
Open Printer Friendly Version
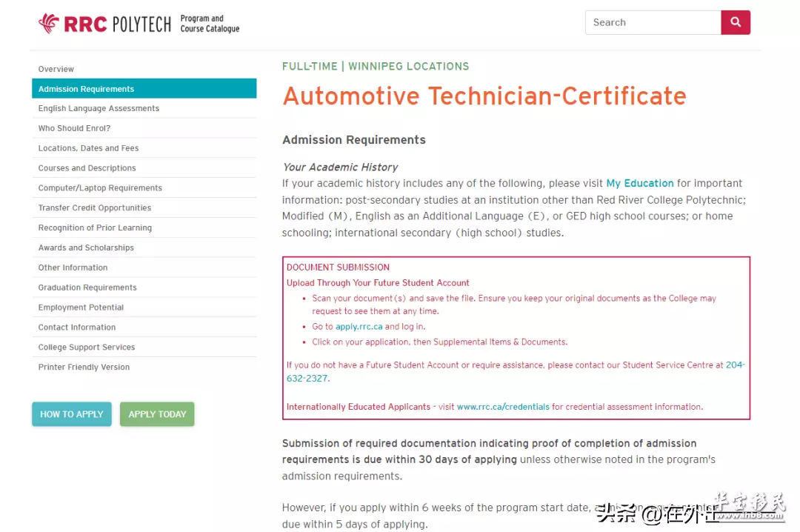point(84,367)
